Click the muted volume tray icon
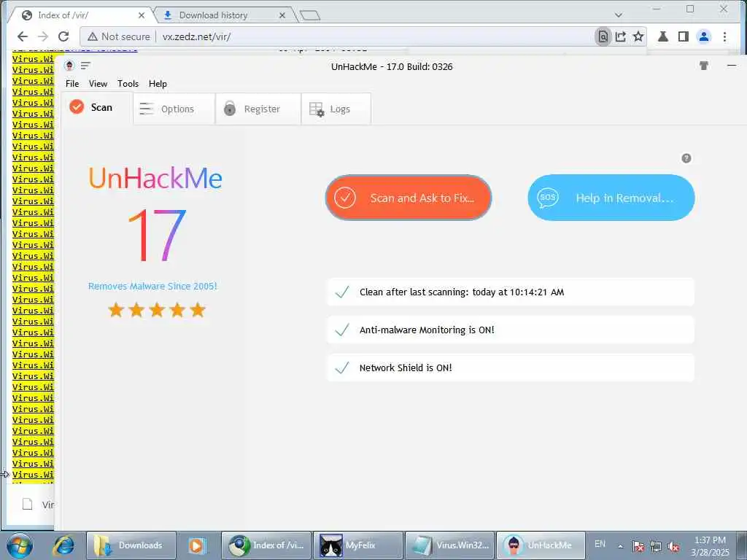This screenshot has width=747, height=560. 673,547
